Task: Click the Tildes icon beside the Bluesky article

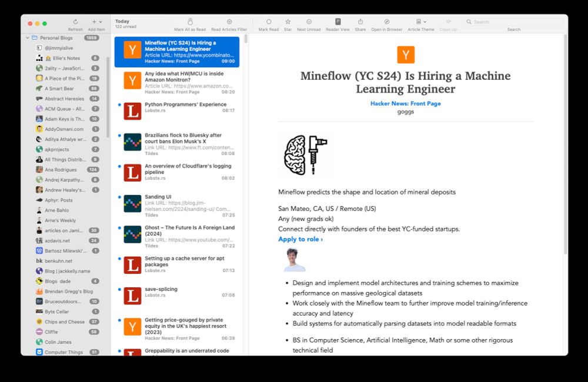Action: [x=132, y=142]
